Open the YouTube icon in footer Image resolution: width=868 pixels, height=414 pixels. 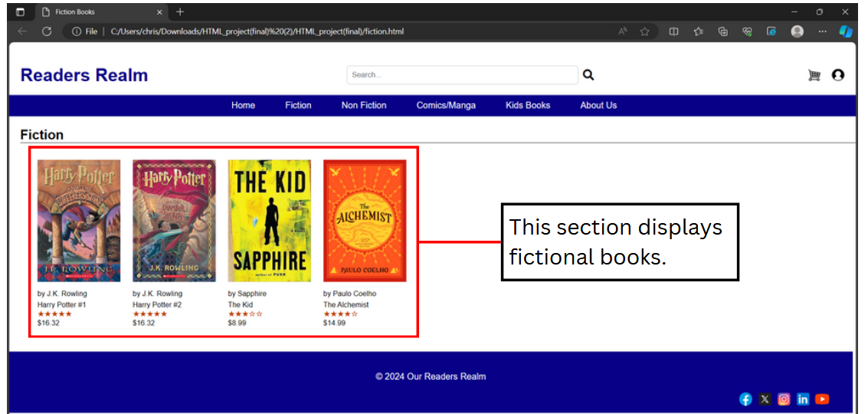(822, 399)
